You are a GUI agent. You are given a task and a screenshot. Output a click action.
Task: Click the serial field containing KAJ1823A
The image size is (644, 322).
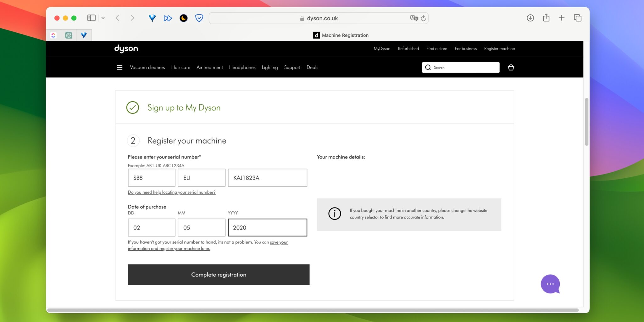267,178
